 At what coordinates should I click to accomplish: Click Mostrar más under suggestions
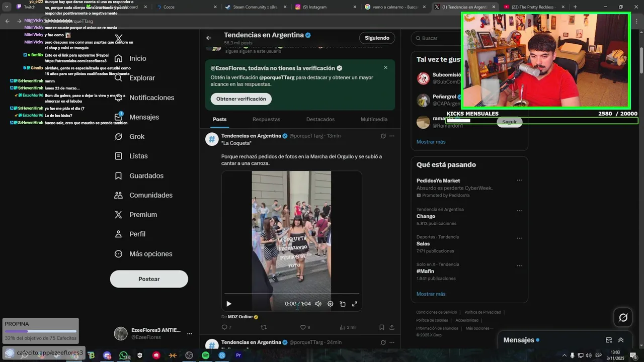tap(431, 142)
